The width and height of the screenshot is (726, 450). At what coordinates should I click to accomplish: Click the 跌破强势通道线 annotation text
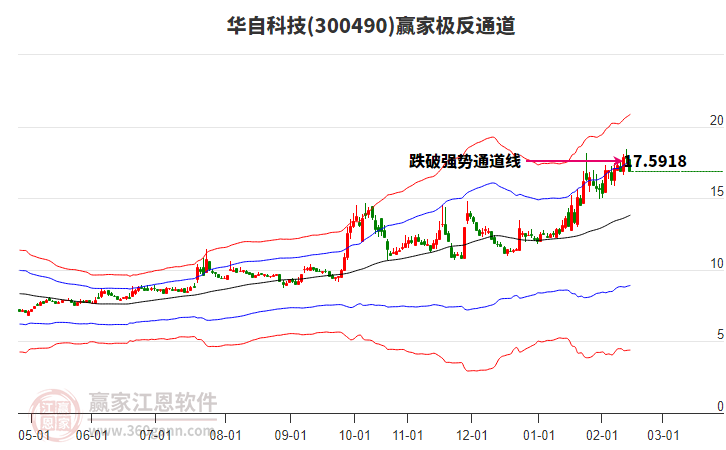click(465, 161)
